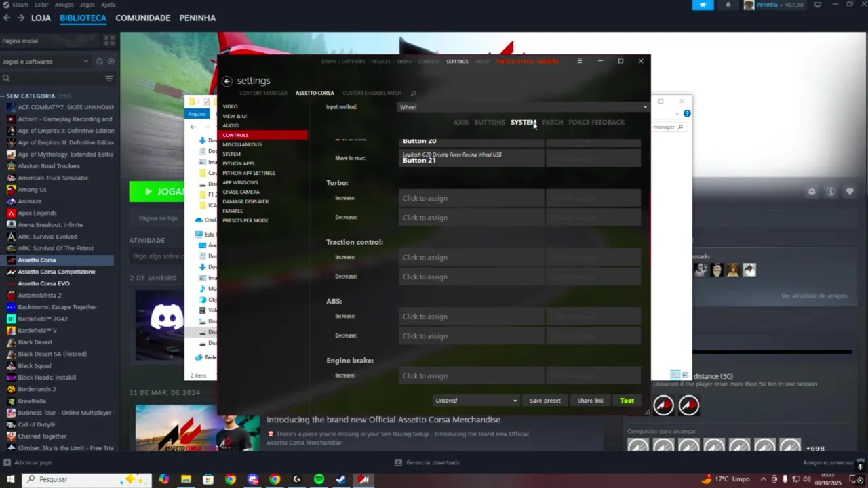
Task: Open Content Manager taskbar icon
Action: pyautogui.click(x=363, y=479)
